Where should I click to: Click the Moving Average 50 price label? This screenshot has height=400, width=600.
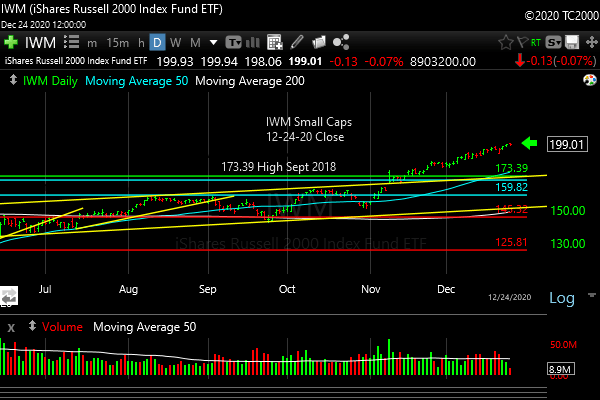(137, 81)
